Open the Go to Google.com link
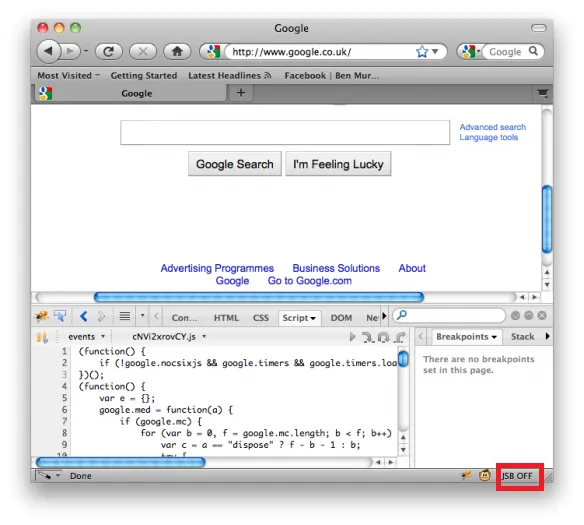This screenshot has height=525, width=584. (x=310, y=281)
